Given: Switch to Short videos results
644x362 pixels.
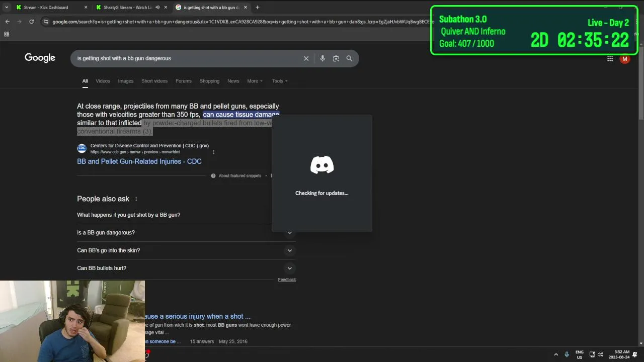Looking at the screenshot, I should pyautogui.click(x=154, y=81).
